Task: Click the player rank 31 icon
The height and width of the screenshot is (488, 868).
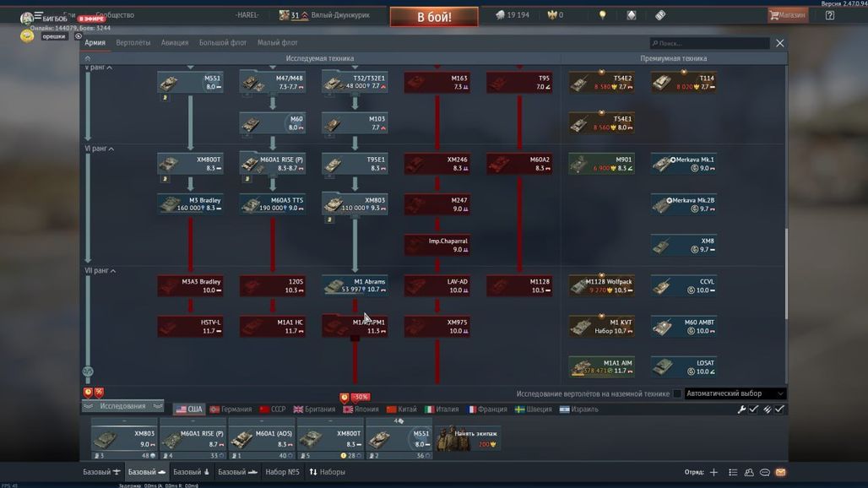Action: click(284, 15)
